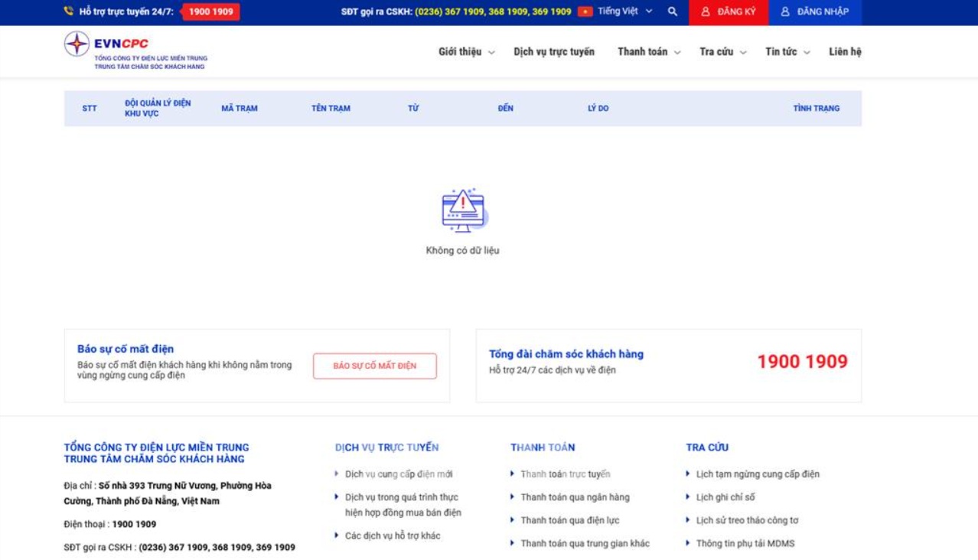Viewport: 978px width, 560px height.
Task: Click the user icon on Đăng nhập
Action: tap(785, 12)
